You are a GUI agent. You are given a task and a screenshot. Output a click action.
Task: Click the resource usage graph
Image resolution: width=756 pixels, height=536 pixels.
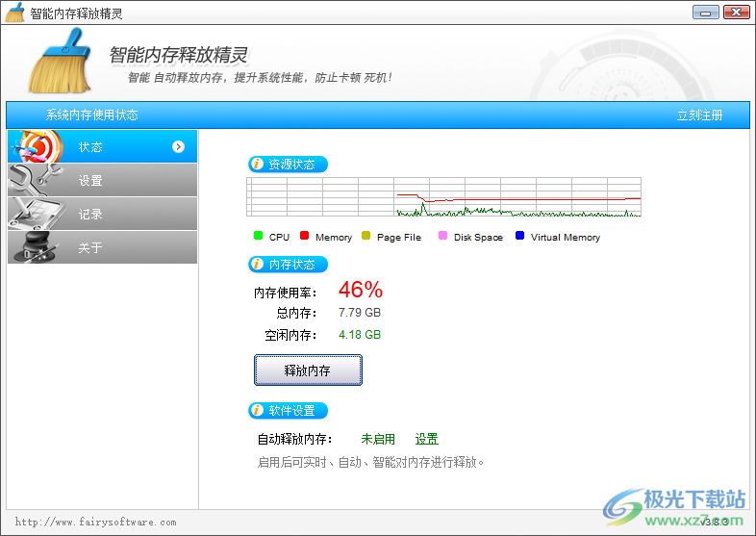[443, 197]
